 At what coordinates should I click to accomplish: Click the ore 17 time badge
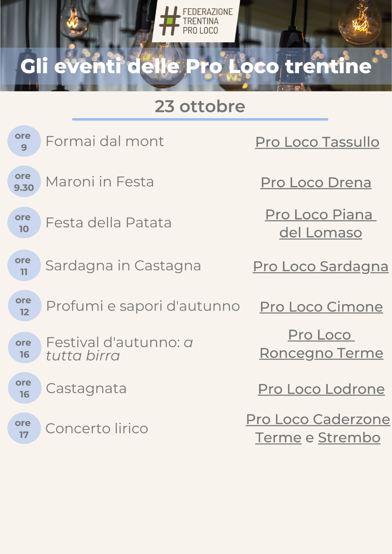[24, 428]
